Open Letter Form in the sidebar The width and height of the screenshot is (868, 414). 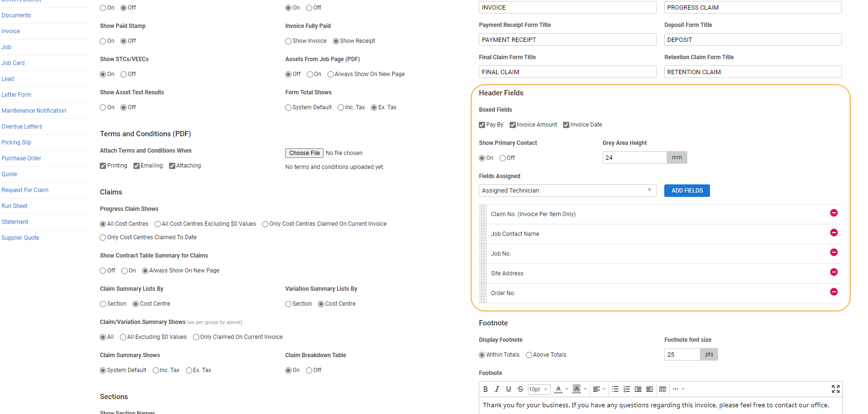[16, 95]
